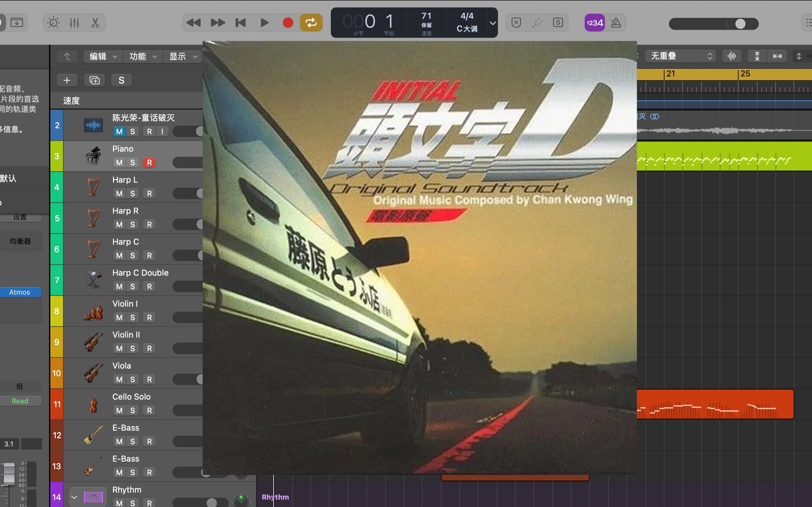This screenshot has width=812, height=507.
Task: Toggle input monitoring I on 陈光荣-童话破灭 track
Action: click(162, 132)
